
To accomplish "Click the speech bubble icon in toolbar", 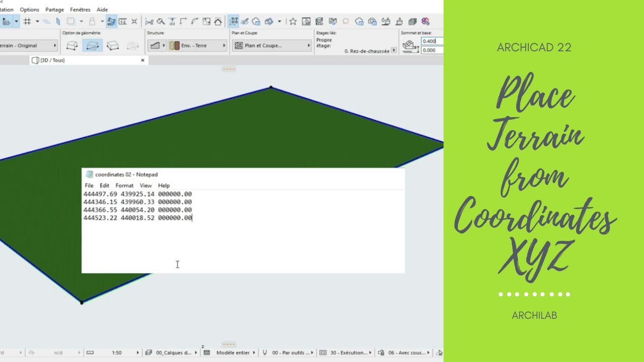I will coord(346,21).
